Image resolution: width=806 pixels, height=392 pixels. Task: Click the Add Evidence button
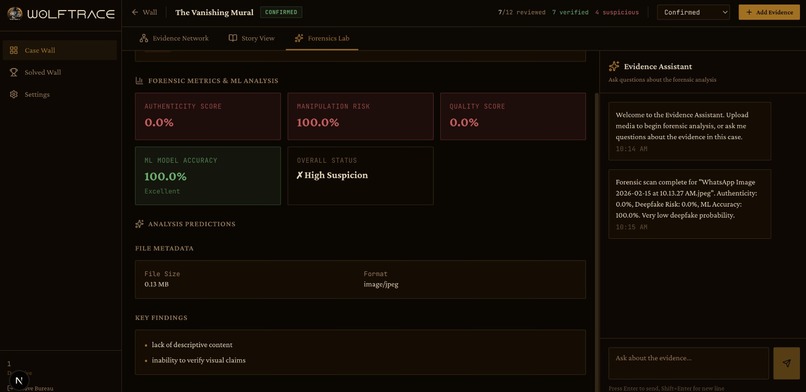(x=769, y=12)
